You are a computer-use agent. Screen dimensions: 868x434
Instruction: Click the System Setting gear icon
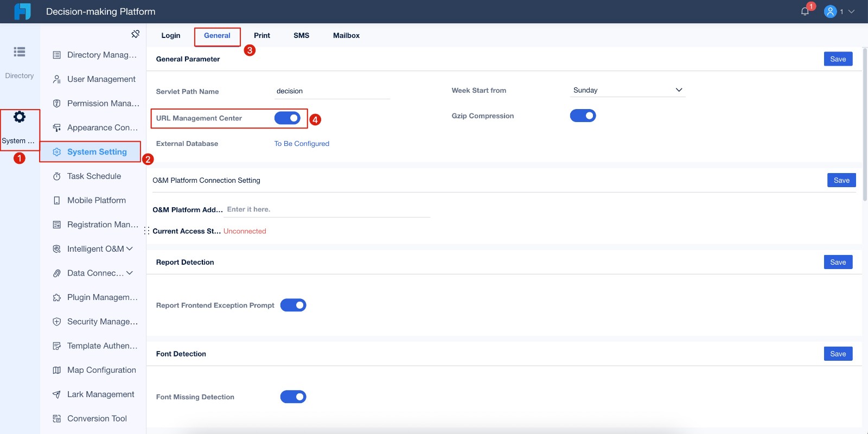point(56,152)
